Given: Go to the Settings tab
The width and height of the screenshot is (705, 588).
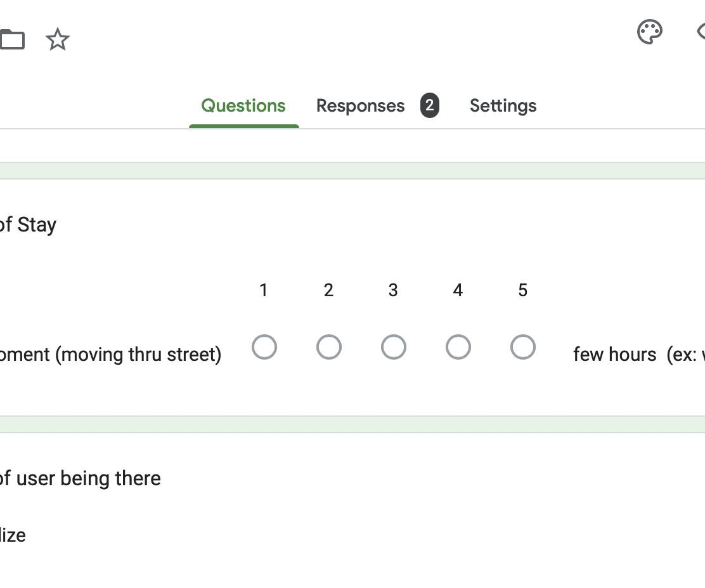Looking at the screenshot, I should click(x=503, y=106).
